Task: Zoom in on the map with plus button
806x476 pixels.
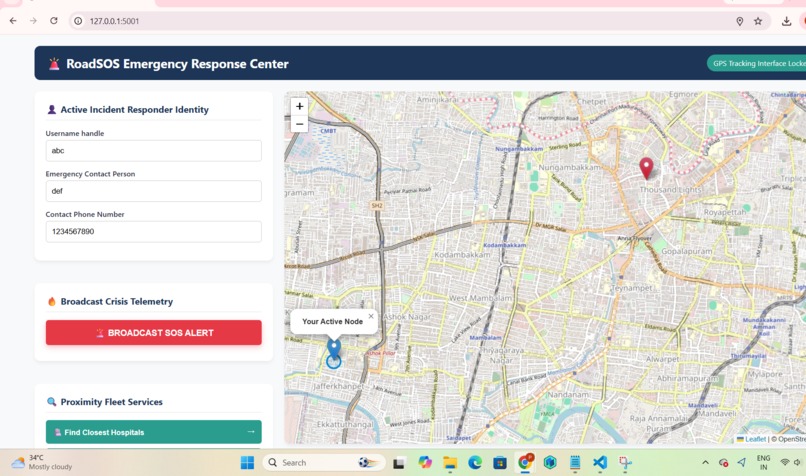Action: coord(299,106)
